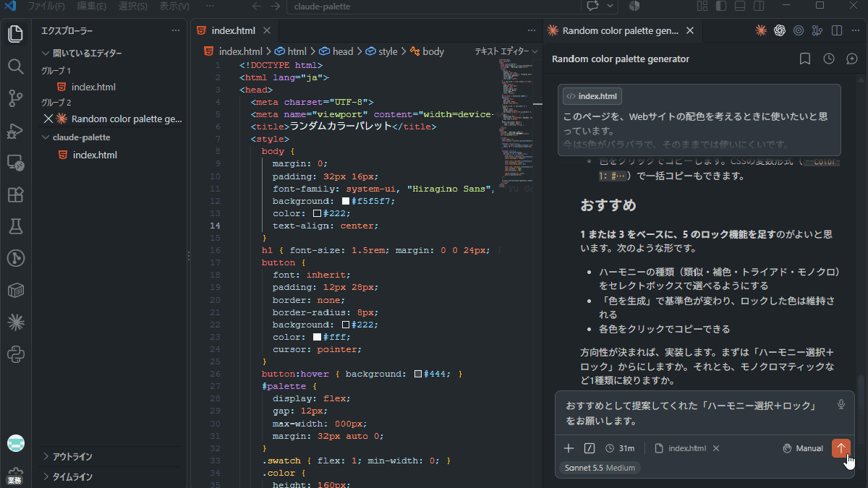Open the 選択(S) menu

[132, 6]
